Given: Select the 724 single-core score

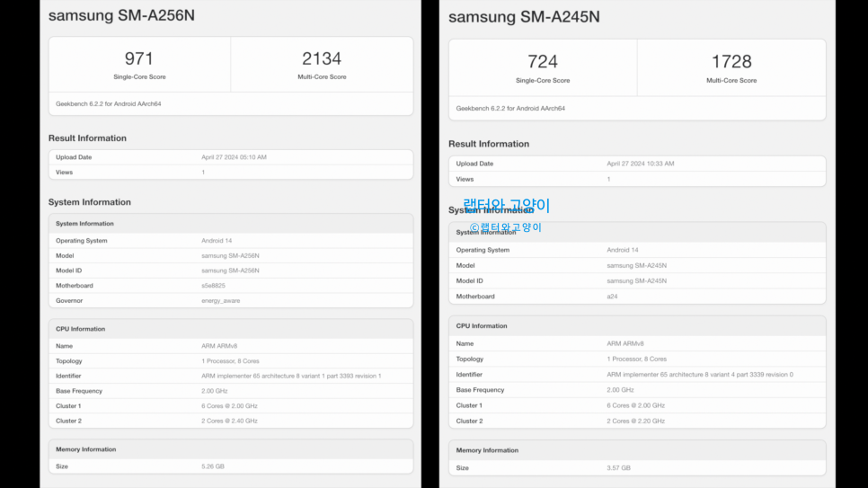Looking at the screenshot, I should (543, 61).
